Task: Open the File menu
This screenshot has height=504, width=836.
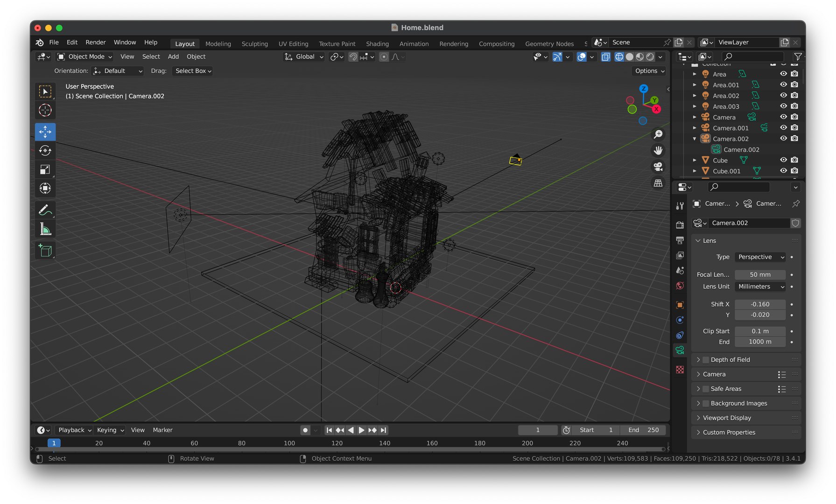Action: [54, 42]
